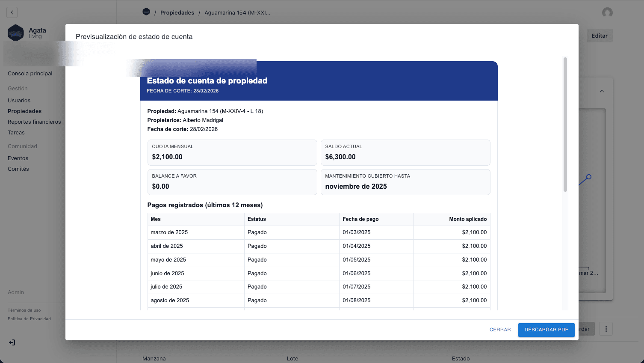Open Reportes financieros page
This screenshot has height=363, width=644.
(x=34, y=122)
